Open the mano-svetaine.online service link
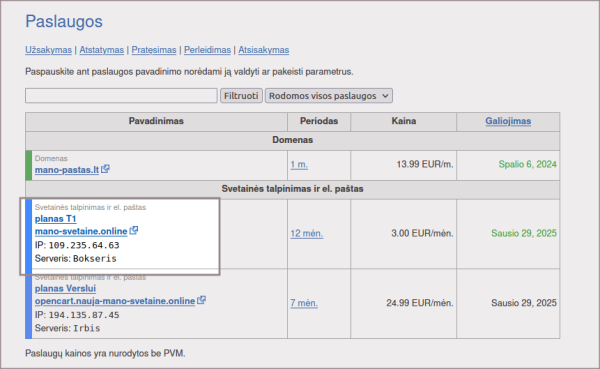 (81, 232)
